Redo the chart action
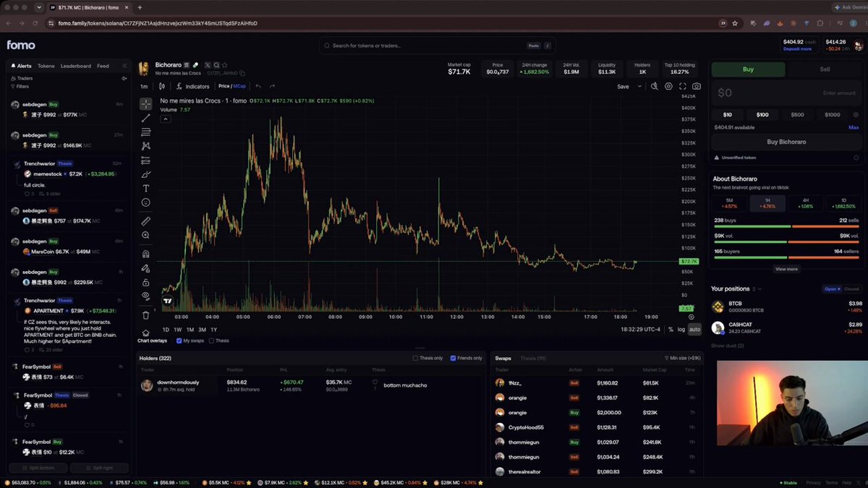Viewport: 868px width, 488px height. 272,86
